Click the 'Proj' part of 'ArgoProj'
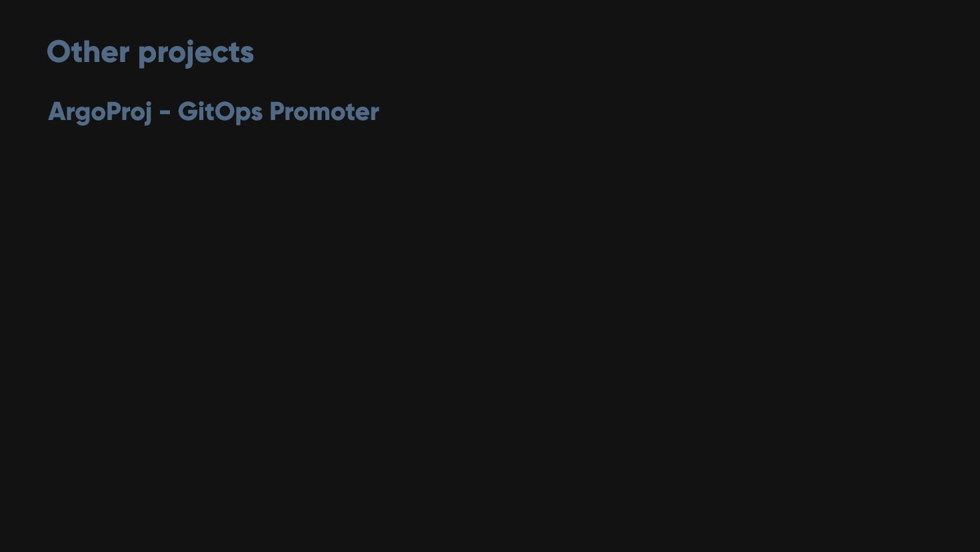 coord(130,111)
